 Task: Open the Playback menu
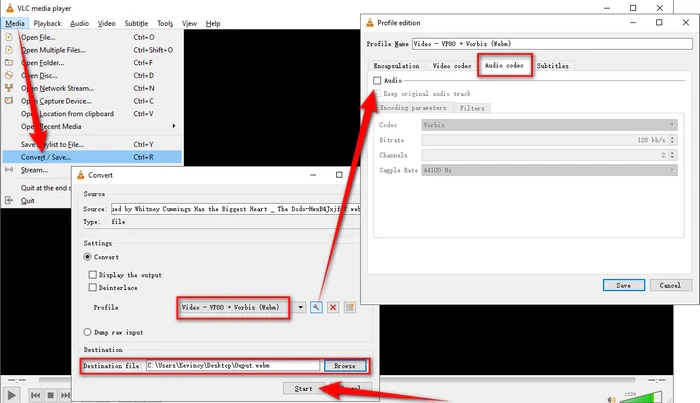tap(47, 23)
